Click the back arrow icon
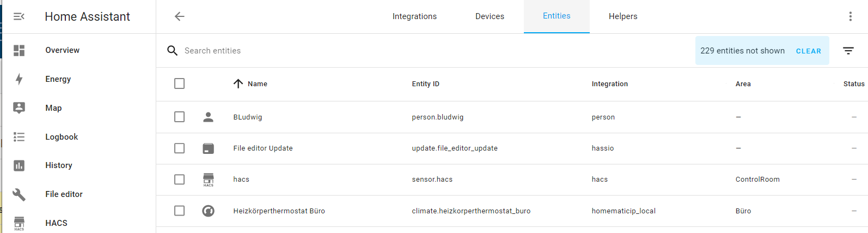868x233 pixels. tap(179, 16)
